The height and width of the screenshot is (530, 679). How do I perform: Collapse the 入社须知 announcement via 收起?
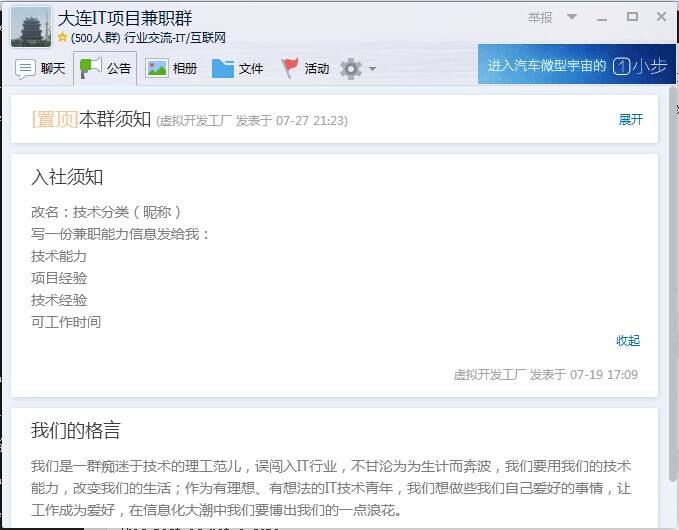click(628, 341)
